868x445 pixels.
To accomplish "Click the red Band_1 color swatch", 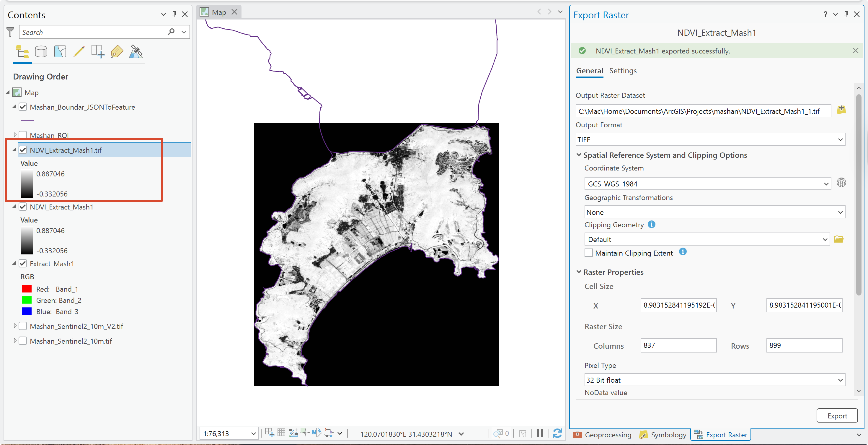I will (x=27, y=289).
